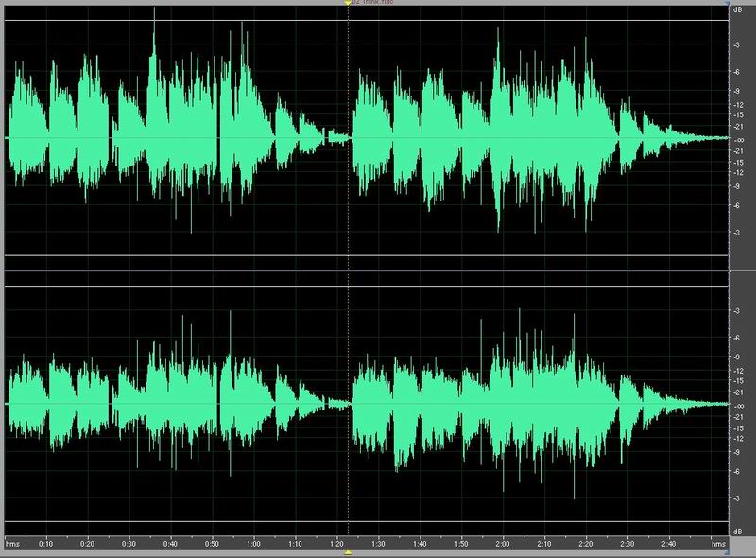The width and height of the screenshot is (756, 558).
Task: Jump to 1:30 on the time ruler
Action: pos(378,544)
